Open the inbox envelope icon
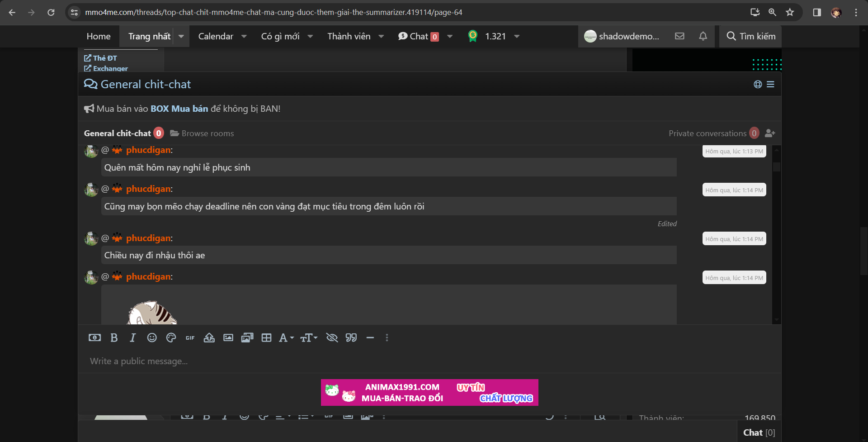Viewport: 868px width, 442px height. tap(679, 36)
